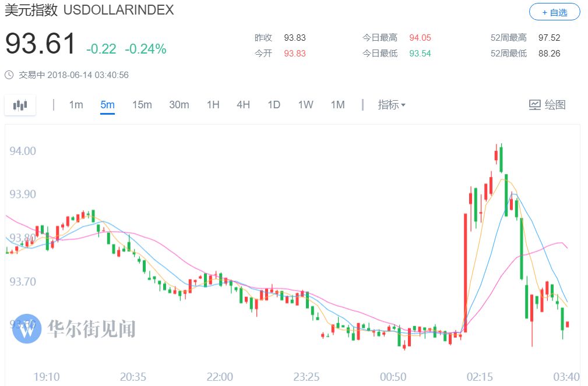Click the 52-week high 97.52

(x=549, y=38)
